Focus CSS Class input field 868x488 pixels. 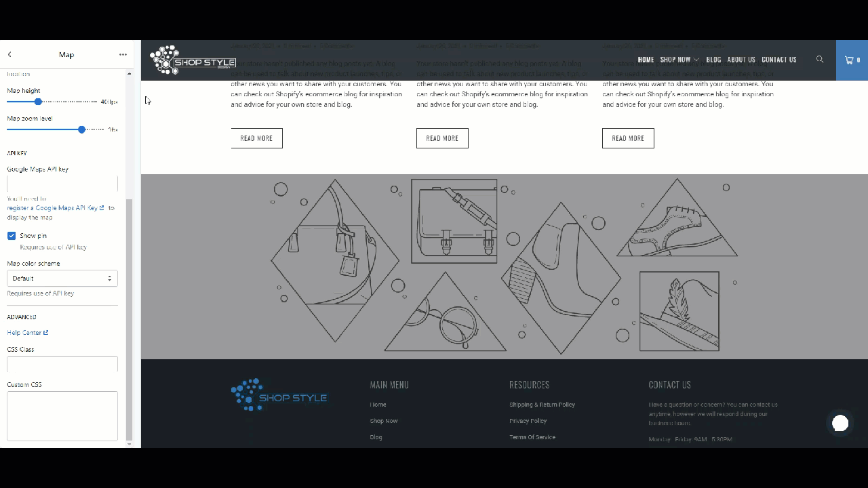click(x=62, y=364)
